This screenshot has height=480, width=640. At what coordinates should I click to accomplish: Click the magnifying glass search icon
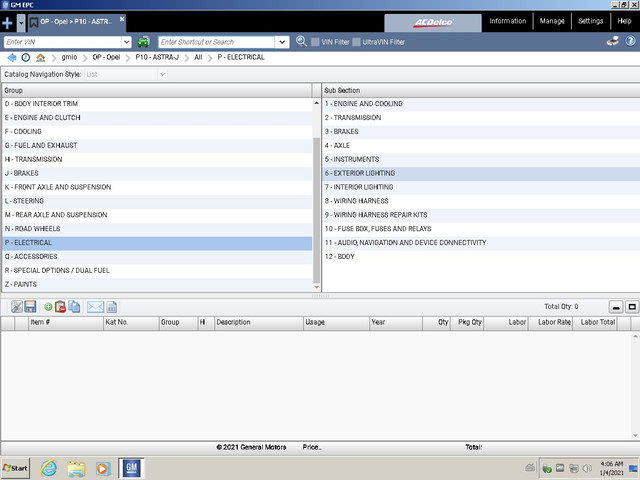(x=301, y=41)
